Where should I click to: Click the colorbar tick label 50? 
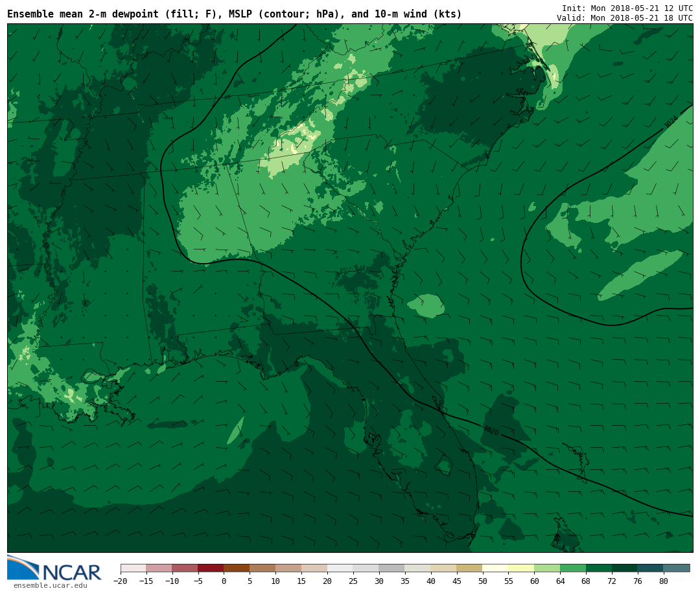482,581
